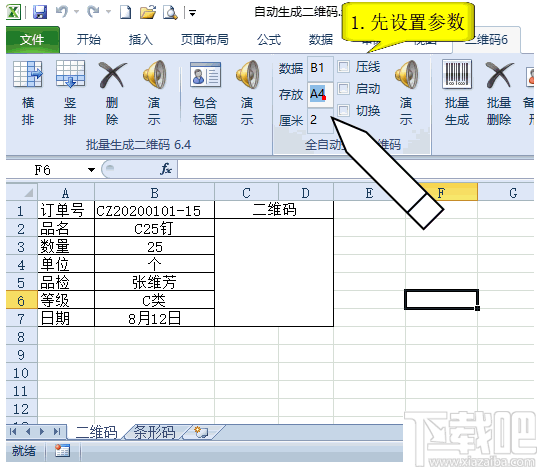
Task: Select column B header
Action: point(154,193)
